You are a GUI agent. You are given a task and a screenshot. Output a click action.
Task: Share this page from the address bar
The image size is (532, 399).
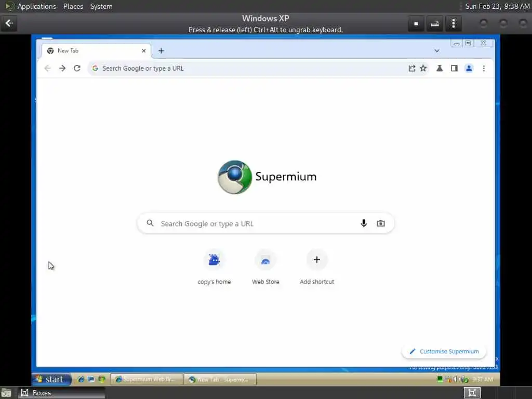[x=411, y=68]
